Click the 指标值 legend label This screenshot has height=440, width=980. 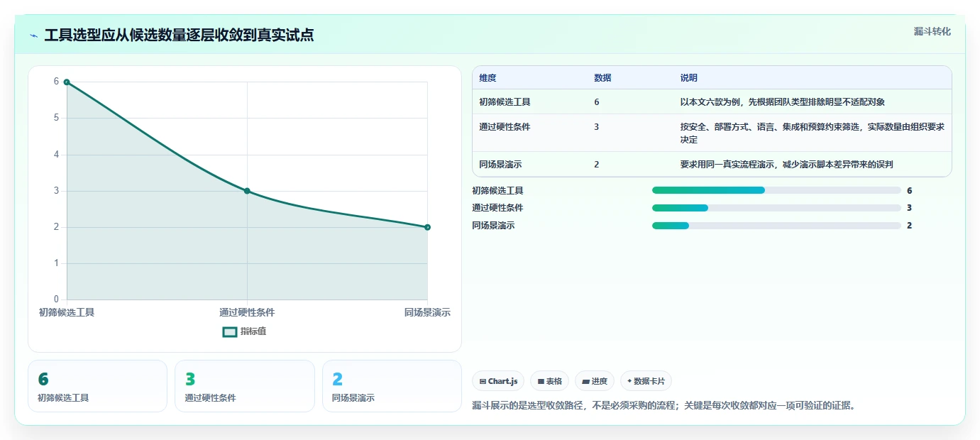coord(253,331)
